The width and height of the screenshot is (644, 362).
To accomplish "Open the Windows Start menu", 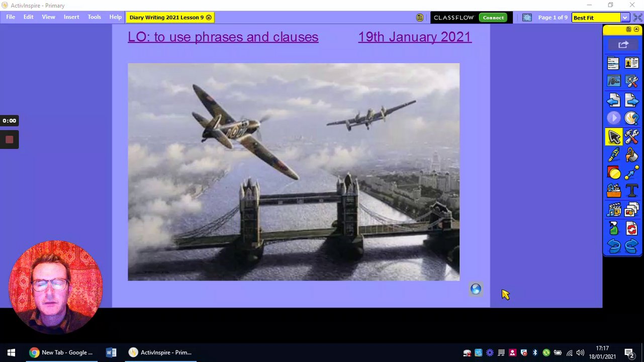I will click(11, 352).
